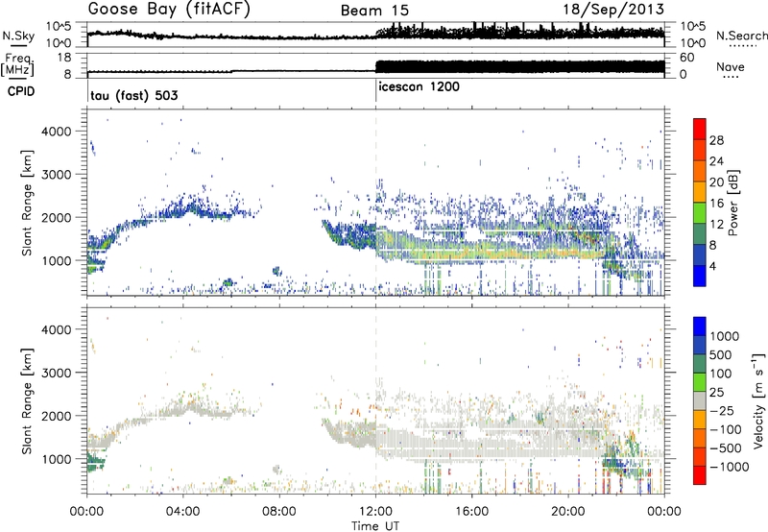
Task: Click the date '18/Sep/2013'
Action: pyautogui.click(x=613, y=10)
